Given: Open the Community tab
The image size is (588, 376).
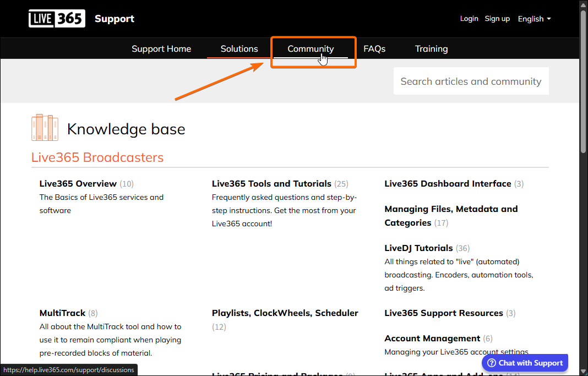Looking at the screenshot, I should (311, 49).
